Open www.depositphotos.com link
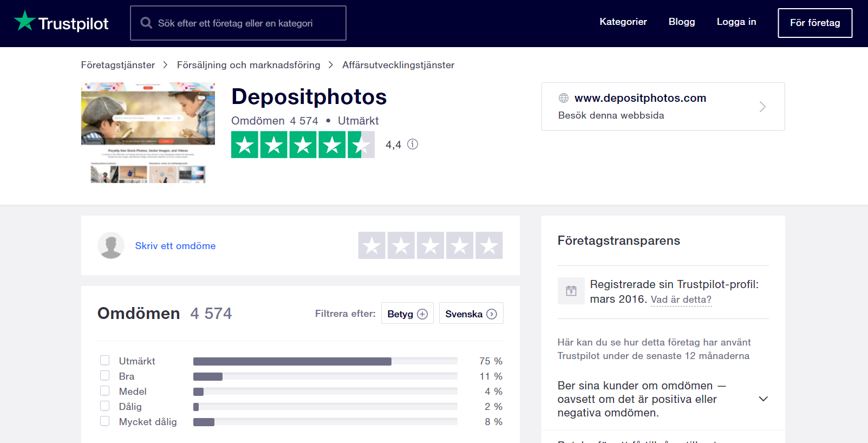Image resolution: width=868 pixels, height=443 pixels. tap(640, 98)
